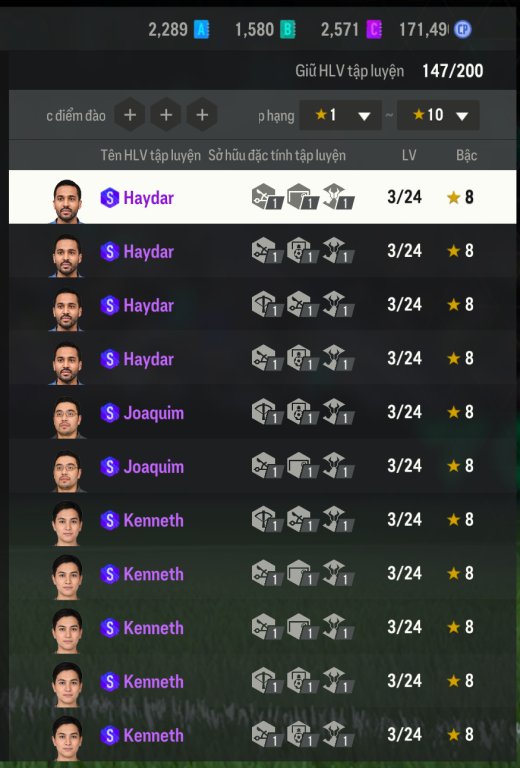The image size is (520, 768).
Task: Open the minimum star 1 rank dropdown
Action: [340, 116]
